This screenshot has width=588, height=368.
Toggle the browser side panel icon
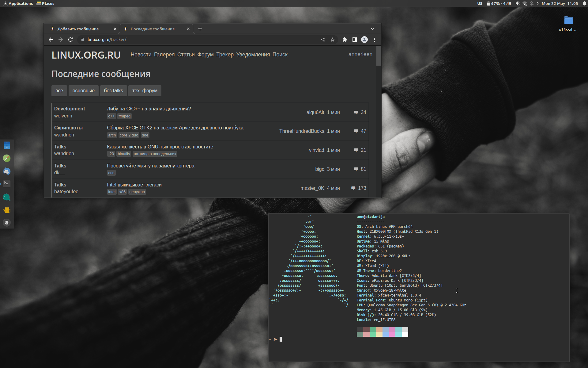[355, 40]
